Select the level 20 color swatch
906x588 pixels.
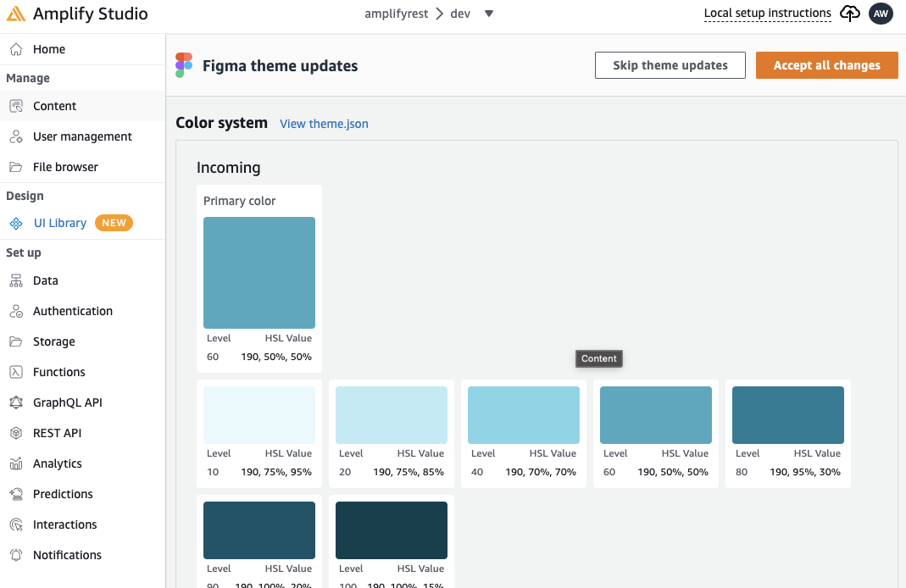pos(392,414)
